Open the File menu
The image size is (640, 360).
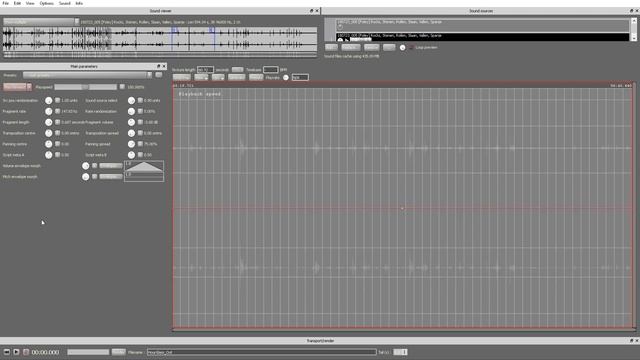(x=6, y=3)
